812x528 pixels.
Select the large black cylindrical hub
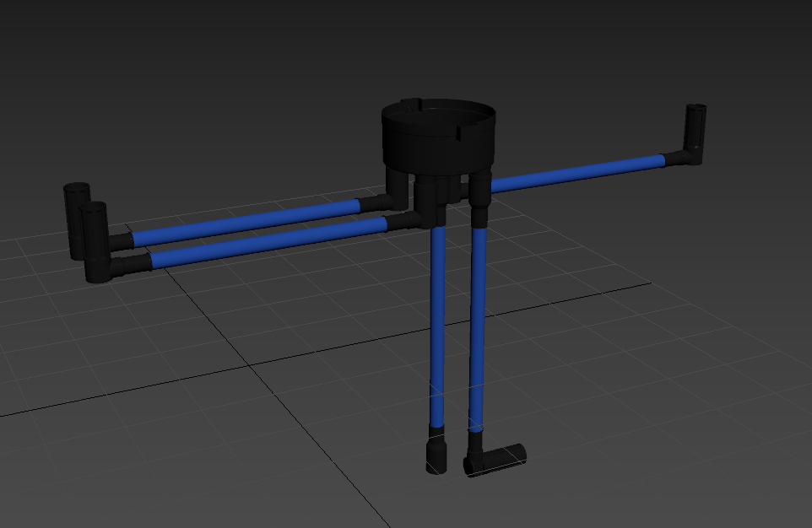(439, 137)
